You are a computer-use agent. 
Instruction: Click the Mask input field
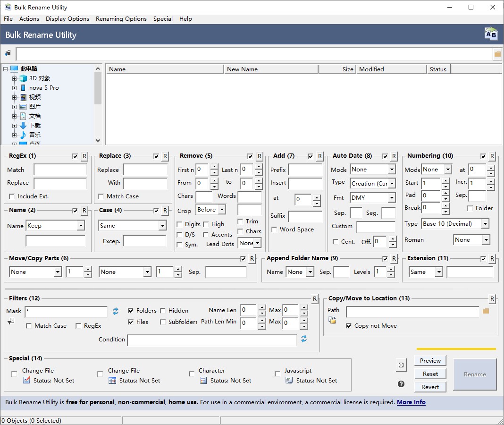[66, 312]
